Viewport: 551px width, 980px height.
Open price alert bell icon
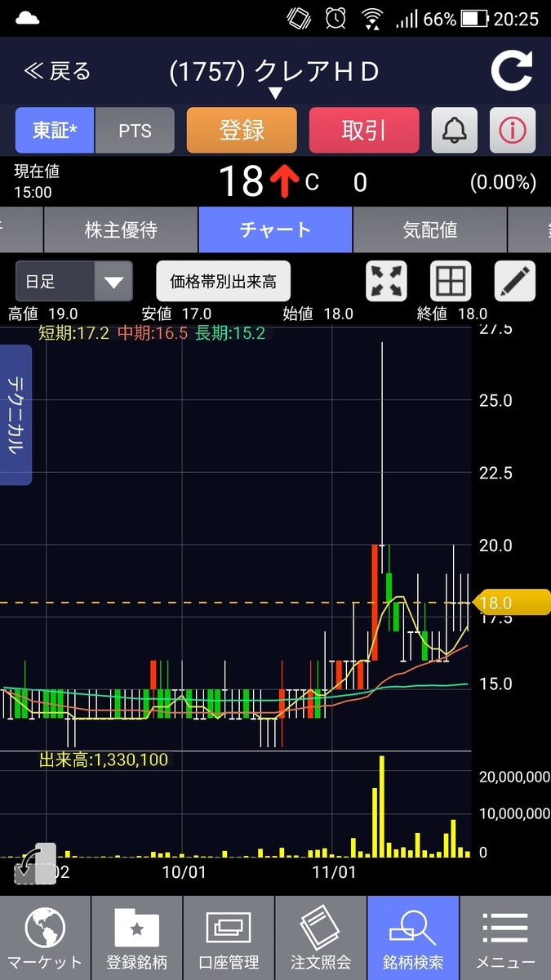[x=455, y=130]
